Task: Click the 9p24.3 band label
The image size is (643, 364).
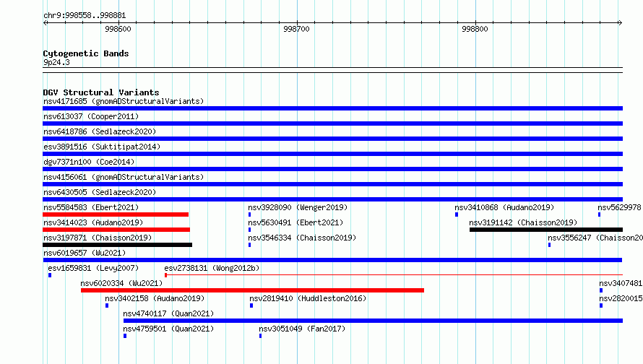Action: (x=56, y=62)
